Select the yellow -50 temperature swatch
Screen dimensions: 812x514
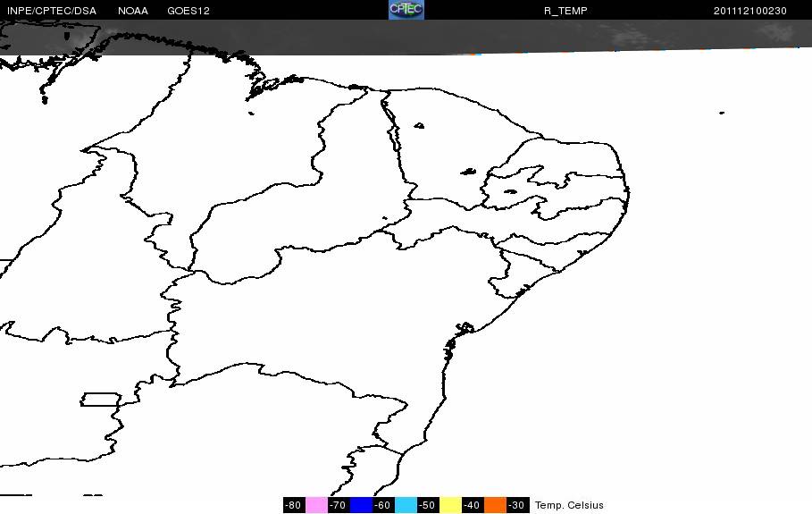tap(450, 505)
